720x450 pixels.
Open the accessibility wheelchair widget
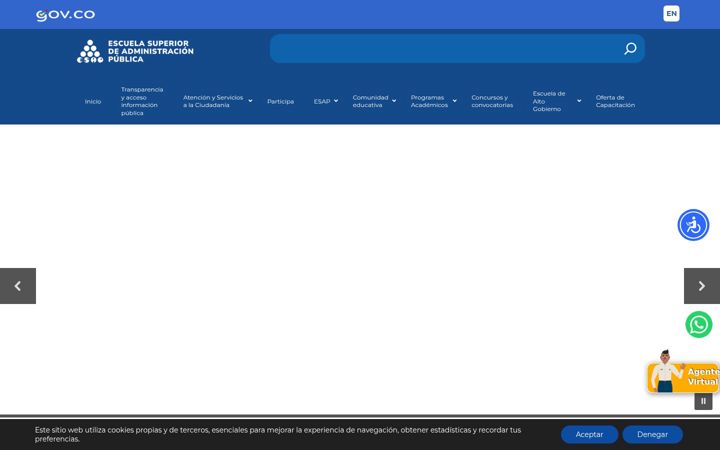693,225
